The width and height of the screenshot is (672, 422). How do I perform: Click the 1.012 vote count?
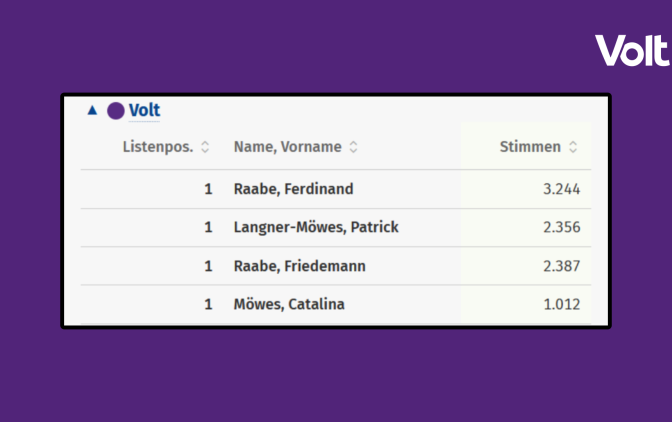[x=561, y=304]
